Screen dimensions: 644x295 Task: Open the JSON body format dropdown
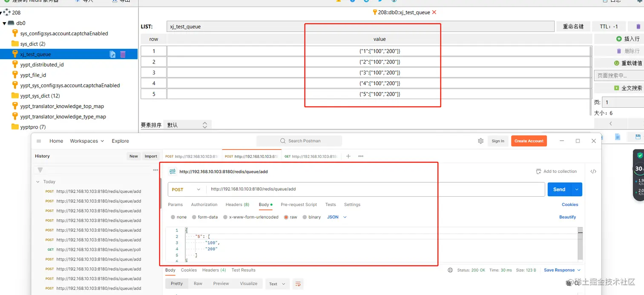(337, 217)
